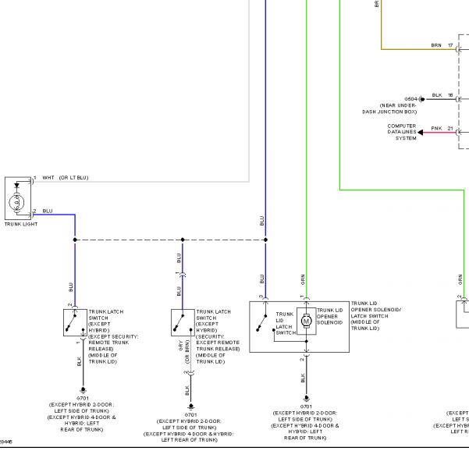469x476 pixels.
Task: Select the 'PNK 21' wire label
Action: (442, 129)
